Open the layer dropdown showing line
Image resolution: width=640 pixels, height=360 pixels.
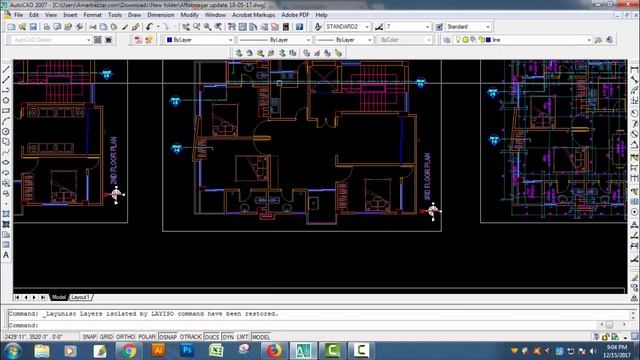tap(524, 40)
